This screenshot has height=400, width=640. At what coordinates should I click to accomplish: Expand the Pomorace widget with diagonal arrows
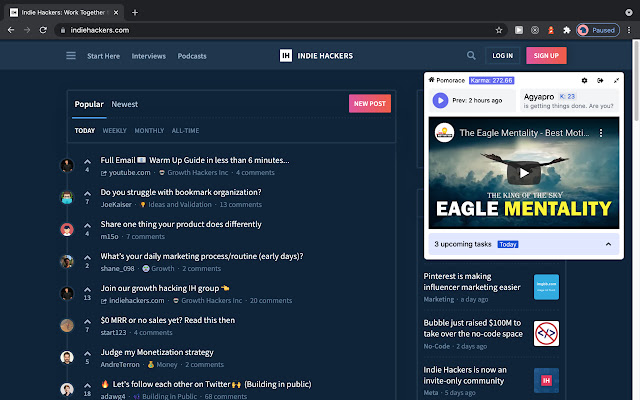[x=616, y=80]
